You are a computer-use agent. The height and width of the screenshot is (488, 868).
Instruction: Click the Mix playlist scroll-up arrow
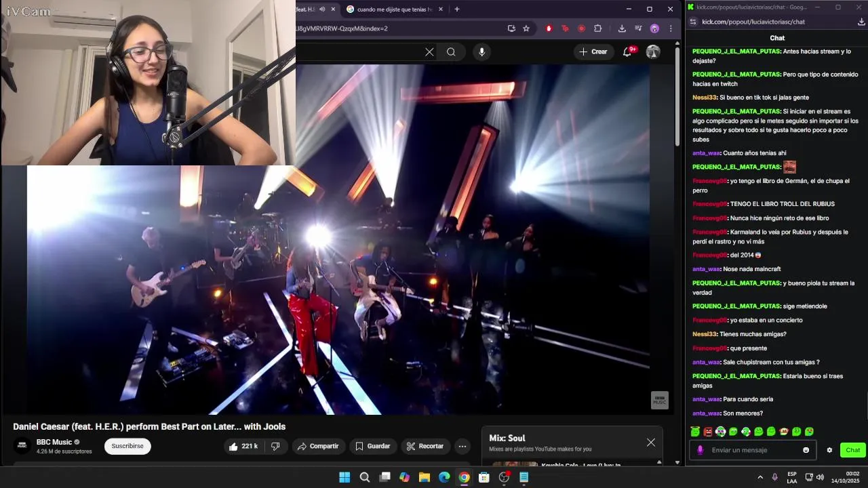(659, 462)
